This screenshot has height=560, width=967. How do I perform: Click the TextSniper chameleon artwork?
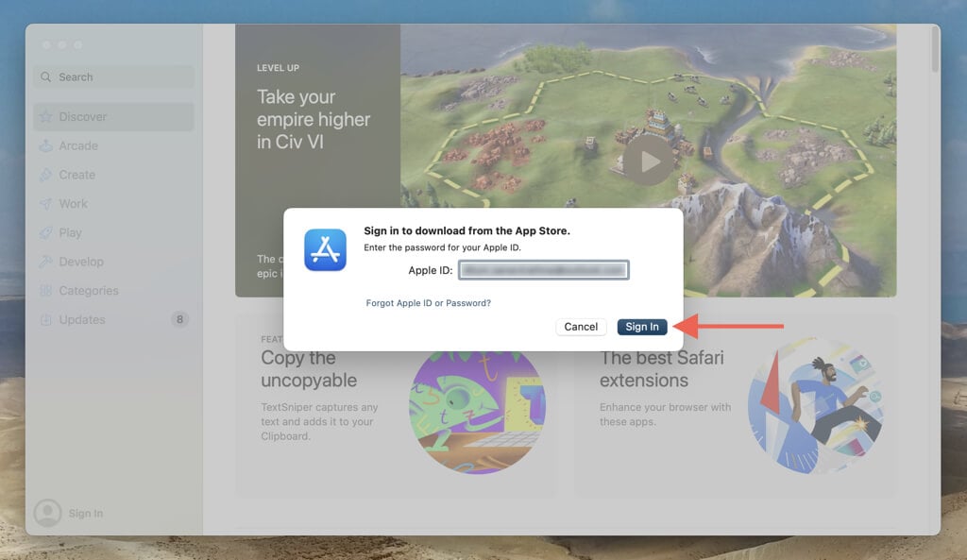point(477,407)
